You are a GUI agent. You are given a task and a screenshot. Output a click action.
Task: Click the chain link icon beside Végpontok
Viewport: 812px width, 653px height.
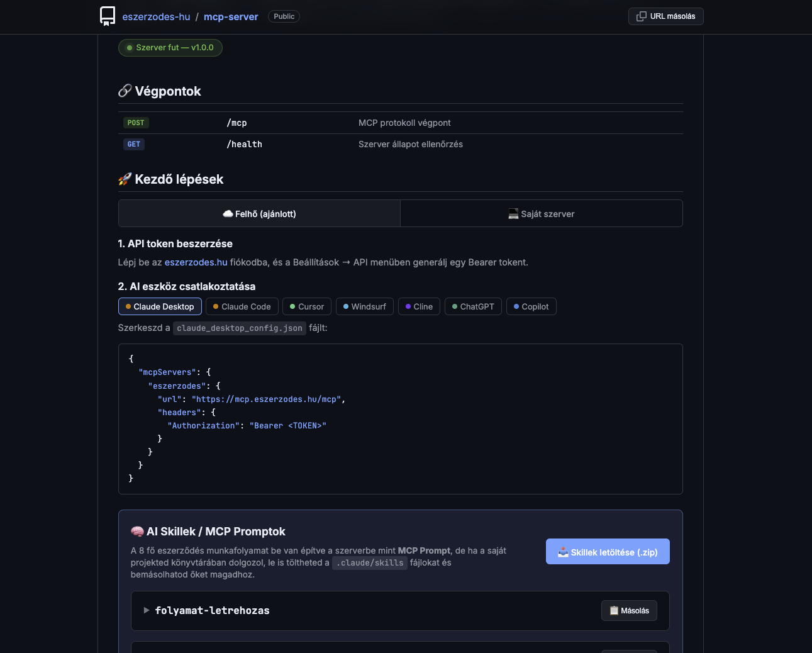125,91
